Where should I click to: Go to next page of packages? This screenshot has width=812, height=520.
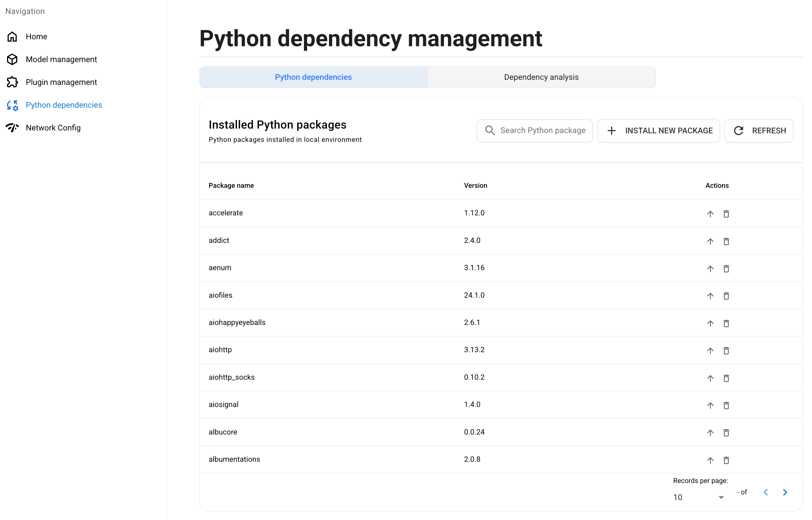tap(785, 492)
